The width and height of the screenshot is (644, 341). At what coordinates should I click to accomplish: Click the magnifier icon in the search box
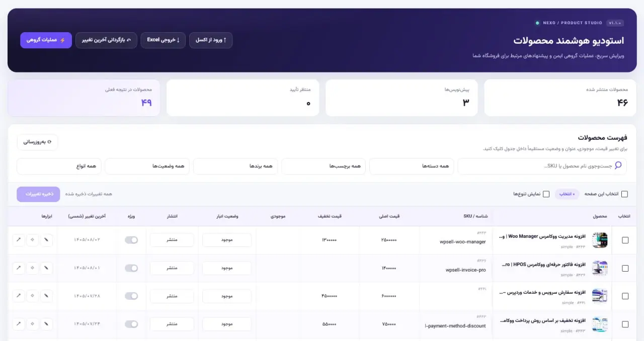618,165
